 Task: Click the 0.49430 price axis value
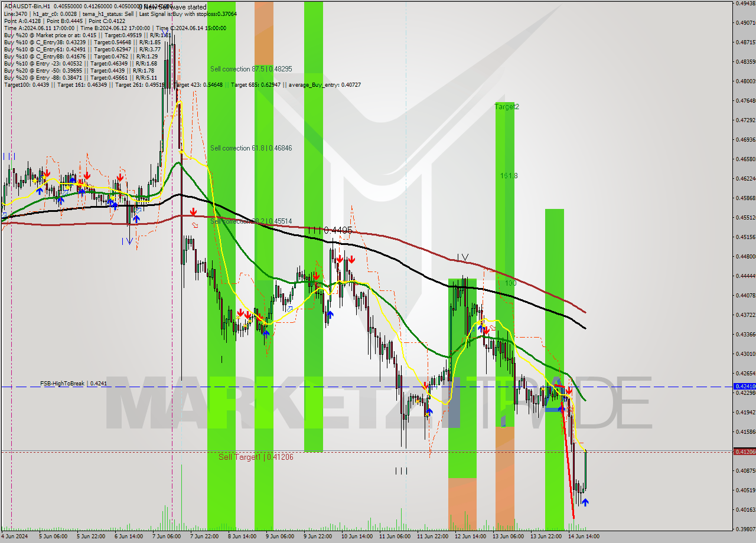(x=745, y=3)
